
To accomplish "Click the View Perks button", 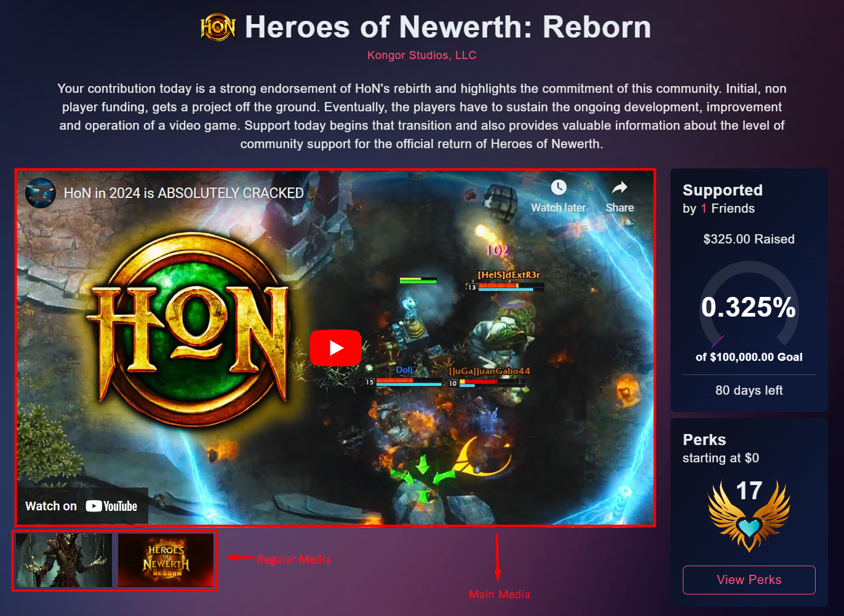I will coord(749,580).
